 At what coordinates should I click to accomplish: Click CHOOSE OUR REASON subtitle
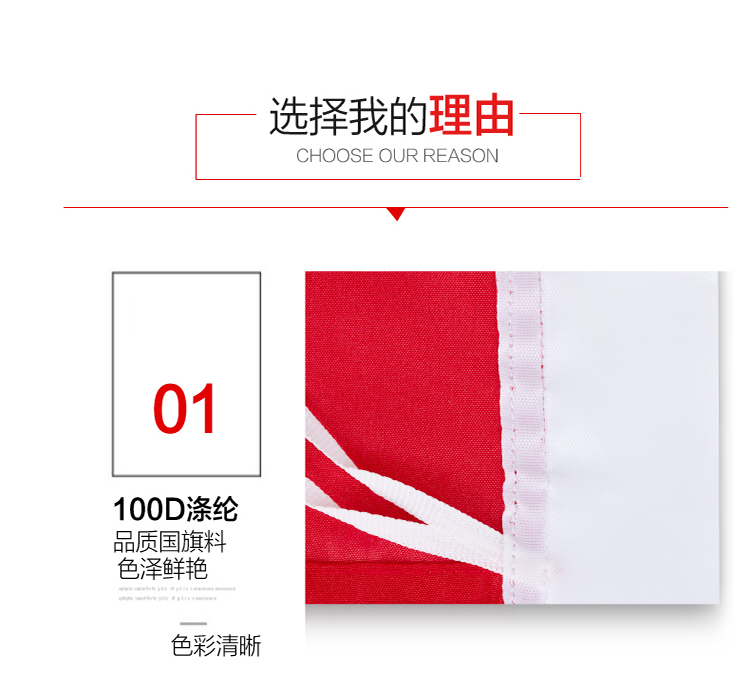(x=397, y=156)
